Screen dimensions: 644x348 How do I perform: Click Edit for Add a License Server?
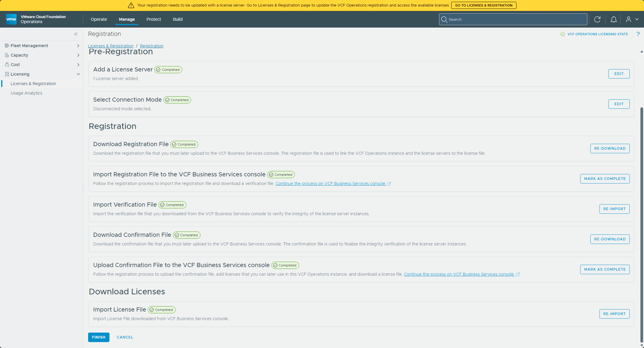[x=619, y=74]
